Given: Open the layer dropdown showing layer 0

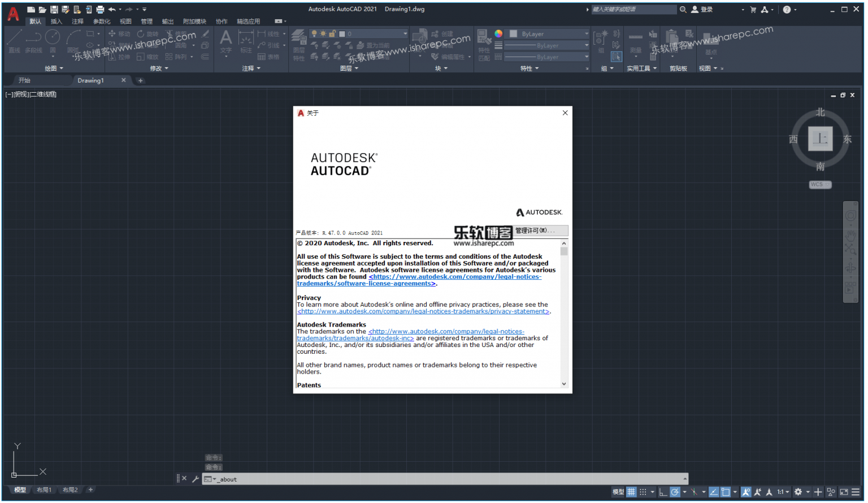Looking at the screenshot, I should tap(358, 34).
